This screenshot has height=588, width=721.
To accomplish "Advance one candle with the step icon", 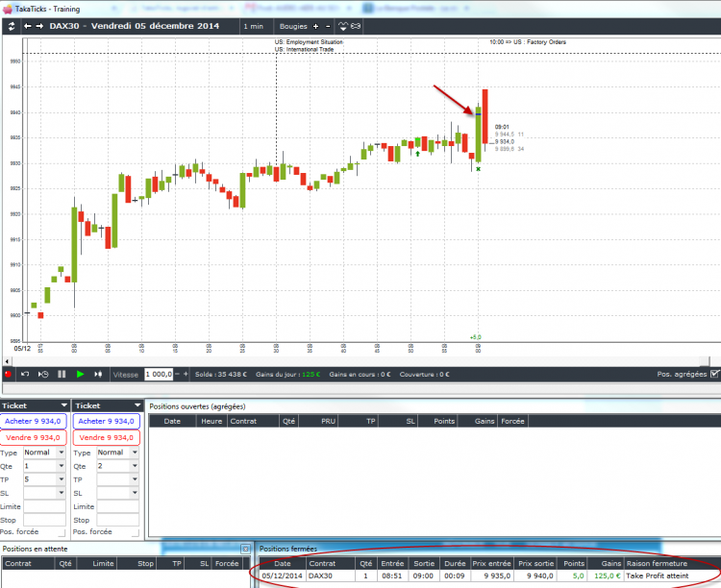I will point(98,374).
